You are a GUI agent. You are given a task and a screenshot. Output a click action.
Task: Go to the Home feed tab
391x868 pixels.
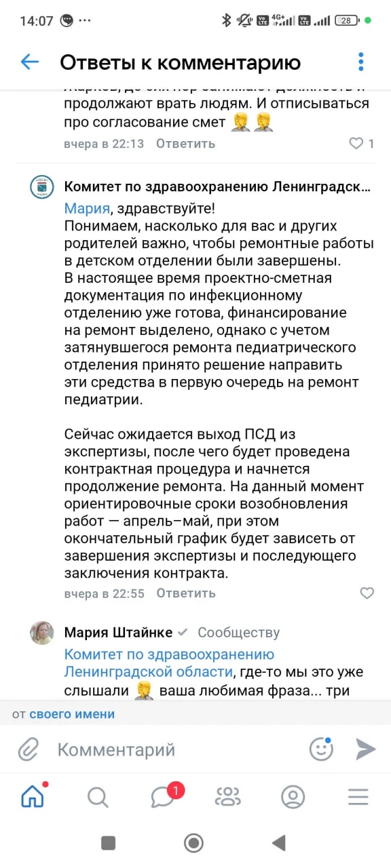33,797
